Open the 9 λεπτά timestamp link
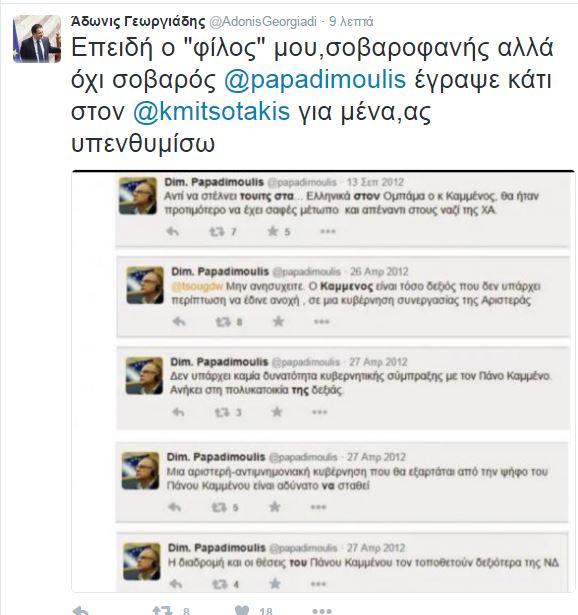 [x=351, y=22]
